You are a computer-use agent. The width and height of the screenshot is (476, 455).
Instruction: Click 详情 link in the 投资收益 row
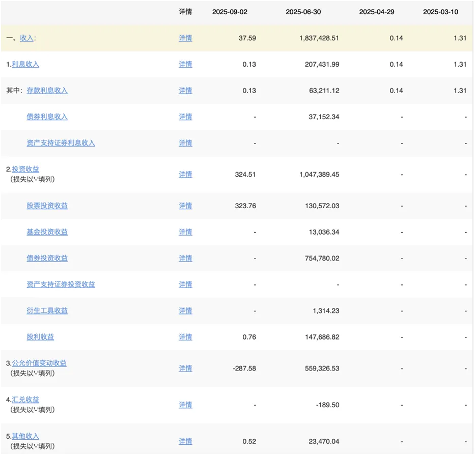click(185, 175)
